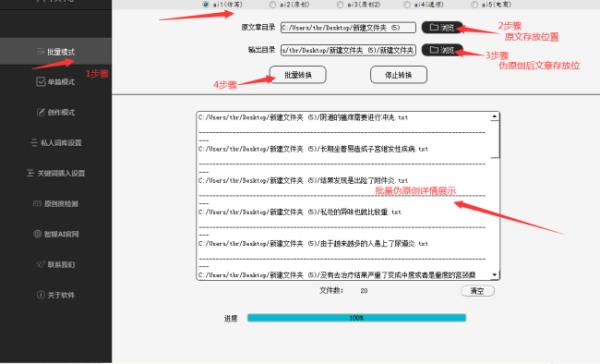Browse for the 输出目录 folder
This screenshot has width=600, height=364.
442,50
